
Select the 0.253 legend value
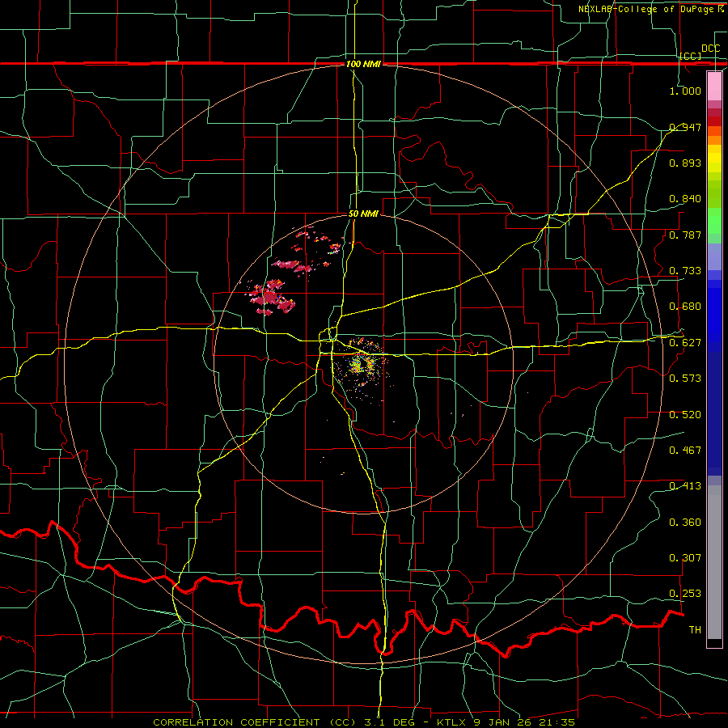click(x=685, y=594)
